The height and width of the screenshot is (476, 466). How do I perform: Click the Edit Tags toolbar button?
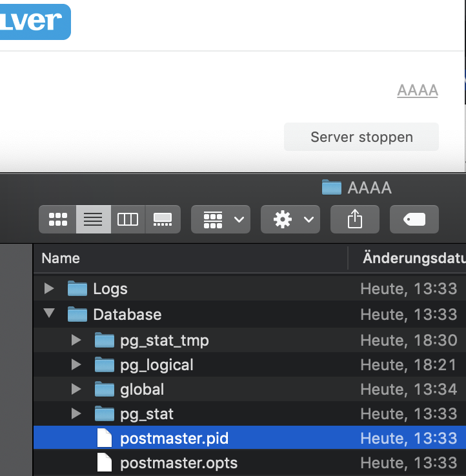414,219
